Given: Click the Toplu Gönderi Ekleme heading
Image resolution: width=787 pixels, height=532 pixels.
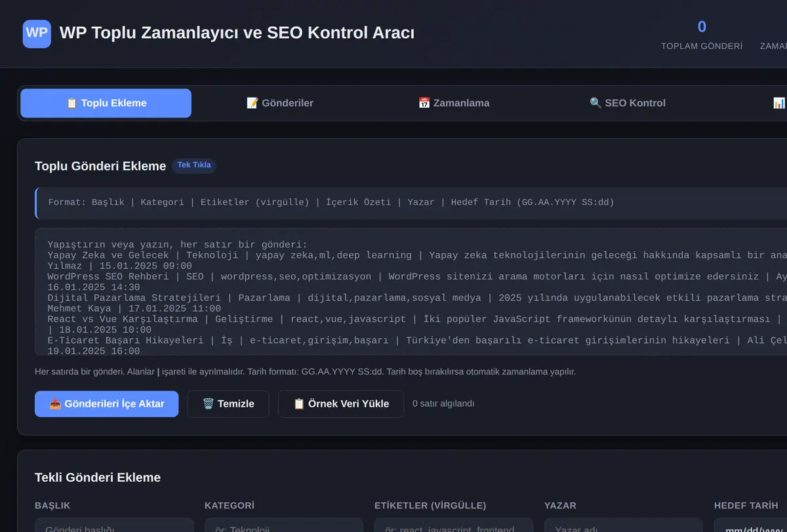Looking at the screenshot, I should tap(100, 166).
